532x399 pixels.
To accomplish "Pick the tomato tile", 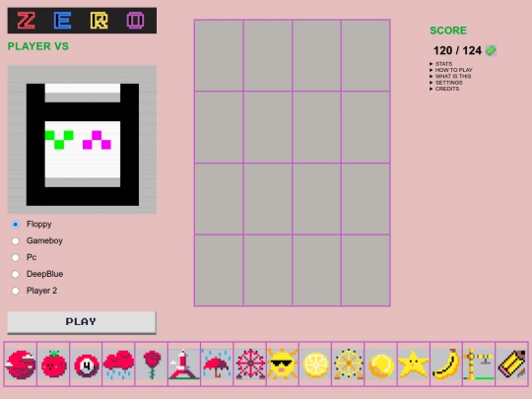I will coord(53,365).
